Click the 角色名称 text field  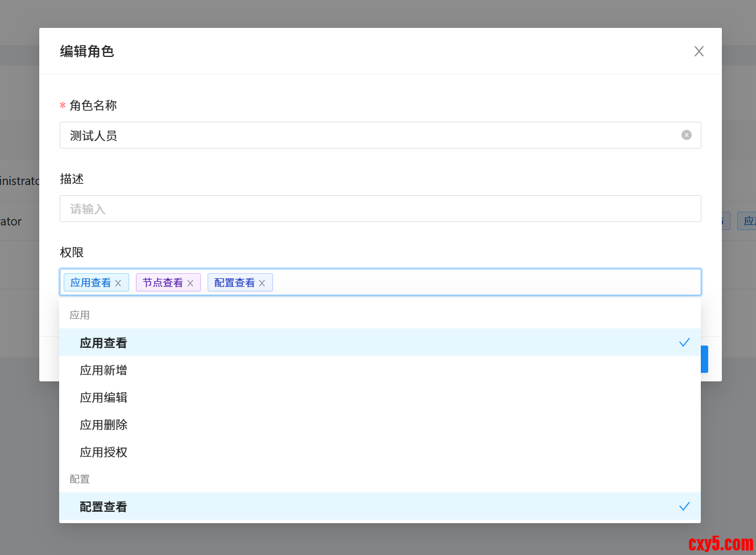tap(370, 135)
